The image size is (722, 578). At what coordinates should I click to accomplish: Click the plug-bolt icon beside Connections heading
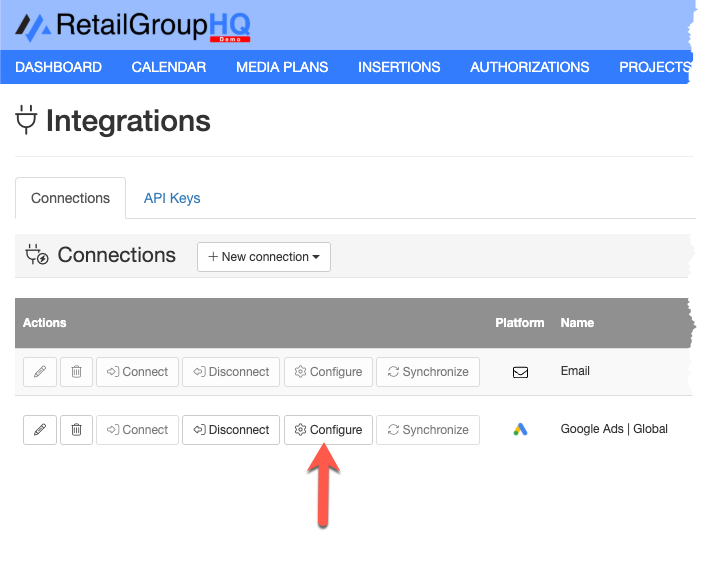[x=36, y=255]
